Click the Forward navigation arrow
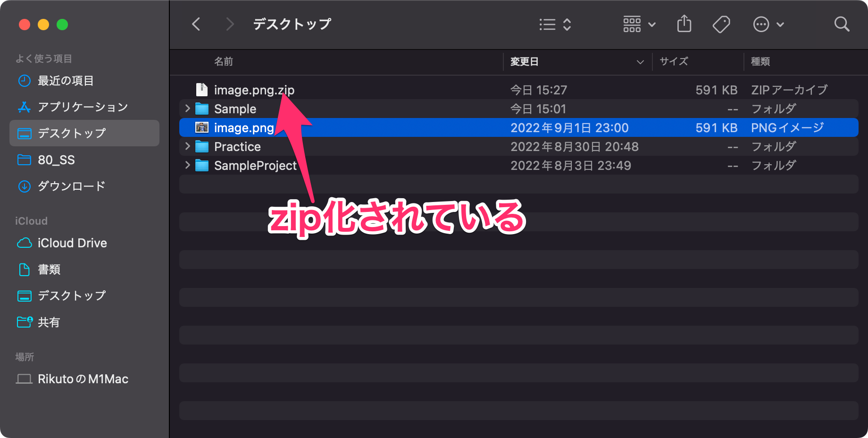Image resolution: width=868 pixels, height=438 pixels. (229, 24)
